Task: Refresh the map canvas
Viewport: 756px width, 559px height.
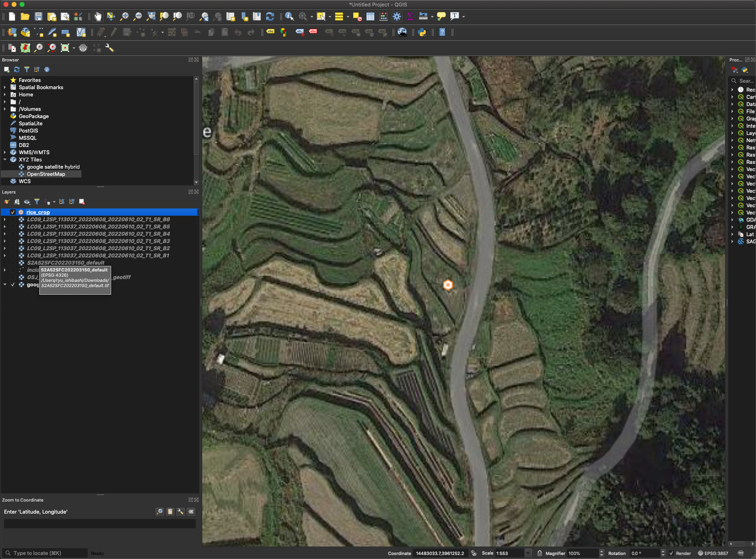Action: 270,16
